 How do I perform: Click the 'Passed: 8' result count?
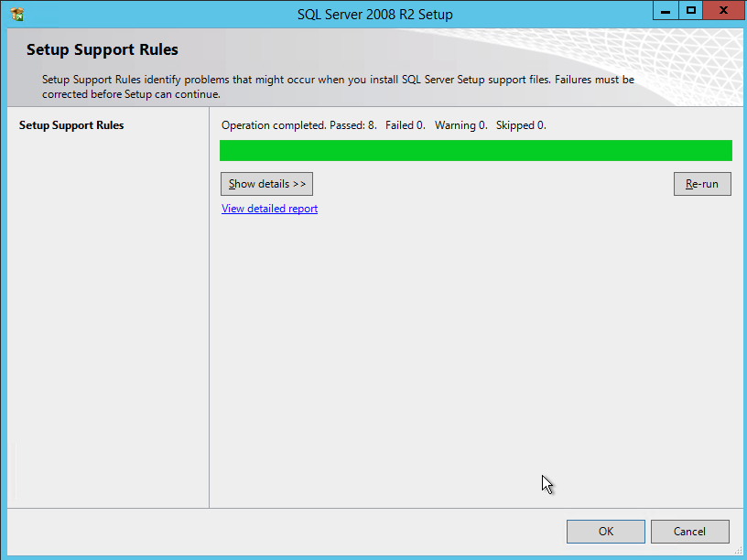pos(352,125)
